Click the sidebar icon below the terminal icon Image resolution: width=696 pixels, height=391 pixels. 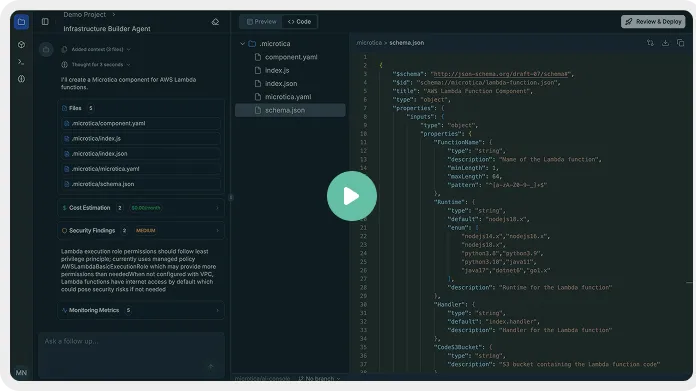(21, 79)
